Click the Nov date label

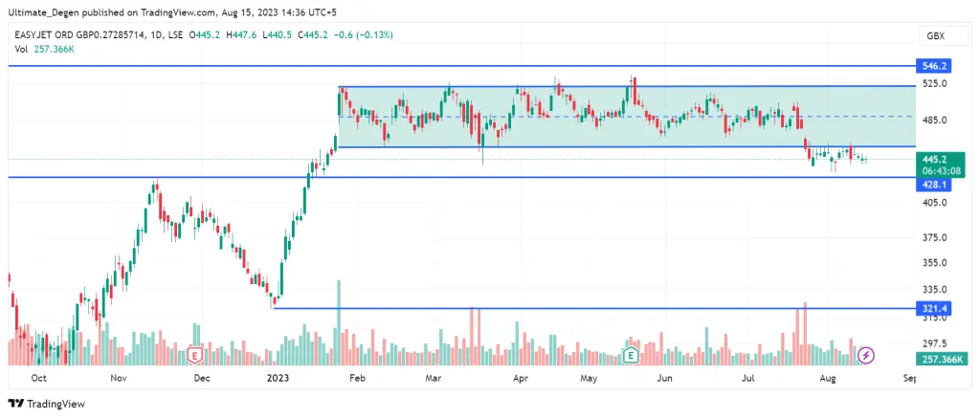click(118, 378)
